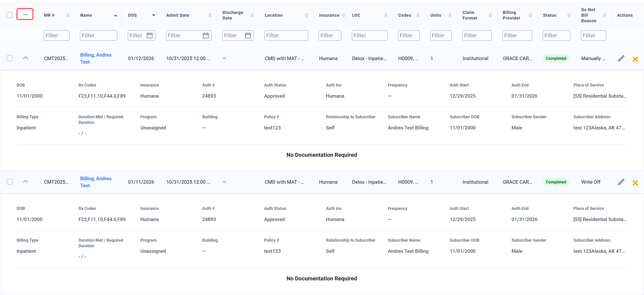This screenshot has width=644, height=295.
Task: Open the DOS filter calendar picker
Action: tap(149, 35)
